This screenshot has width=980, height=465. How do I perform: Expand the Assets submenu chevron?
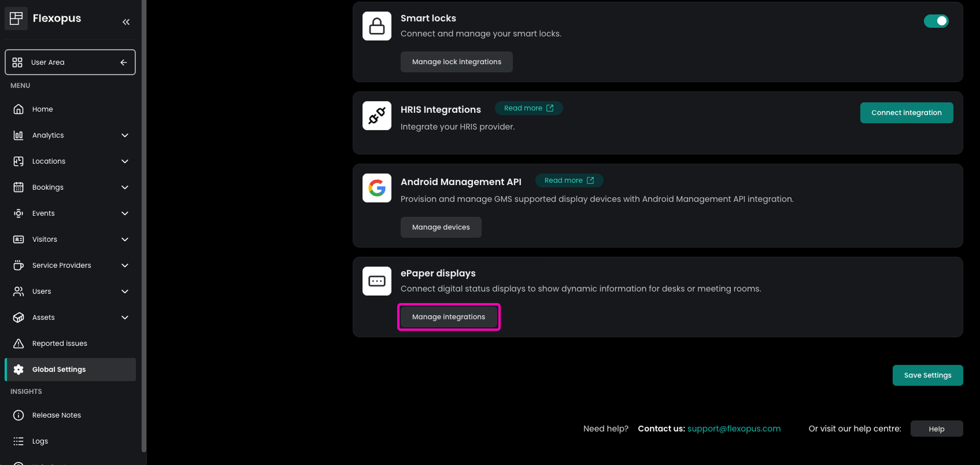tap(125, 318)
